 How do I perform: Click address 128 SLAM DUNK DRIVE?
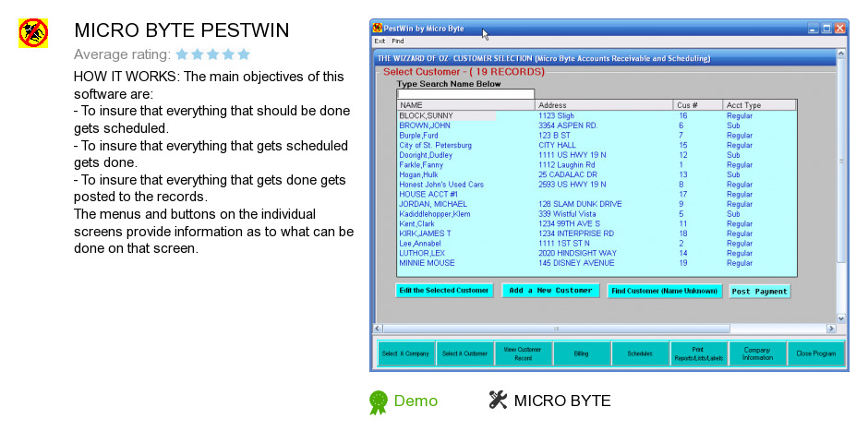580,204
